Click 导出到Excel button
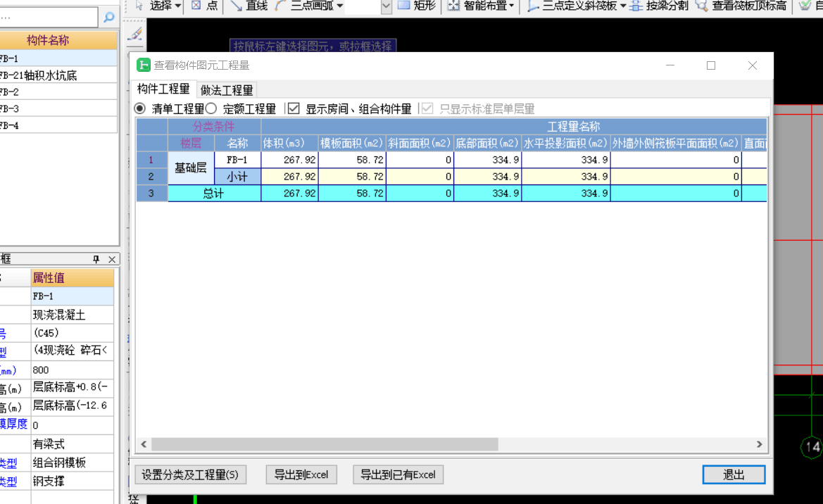The image size is (823, 504). point(301,474)
